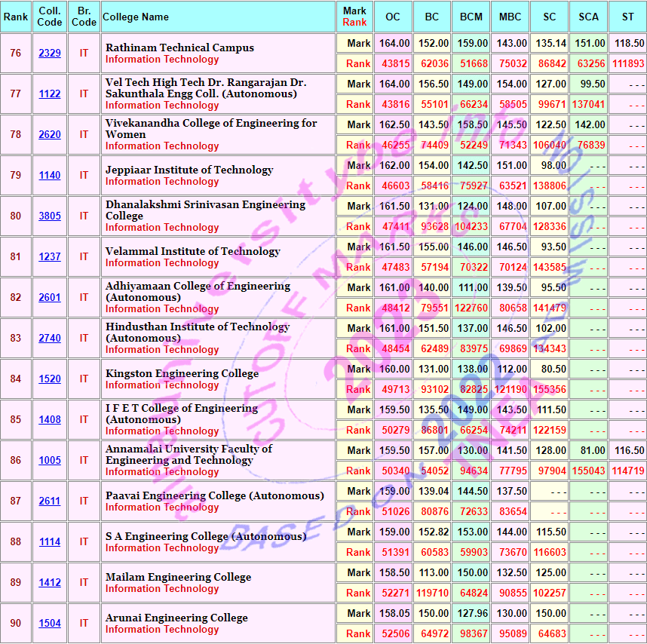Open college code link 2329
This screenshot has width=647, height=644.
click(x=50, y=53)
